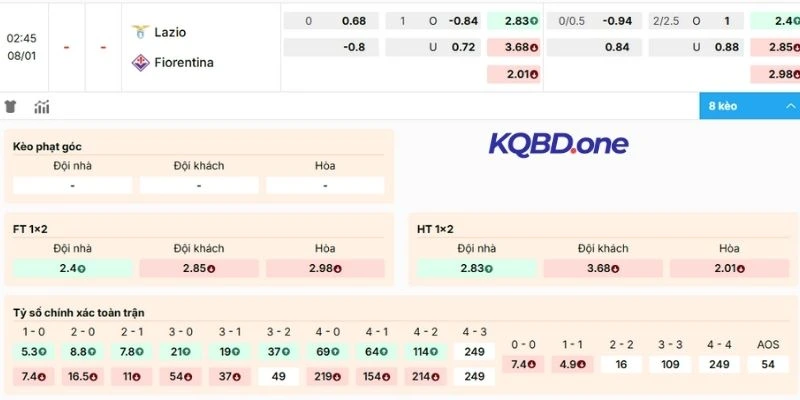This screenshot has height=400, width=800.
Task: Click the FT 1×2 heading
Action: pyautogui.click(x=30, y=230)
